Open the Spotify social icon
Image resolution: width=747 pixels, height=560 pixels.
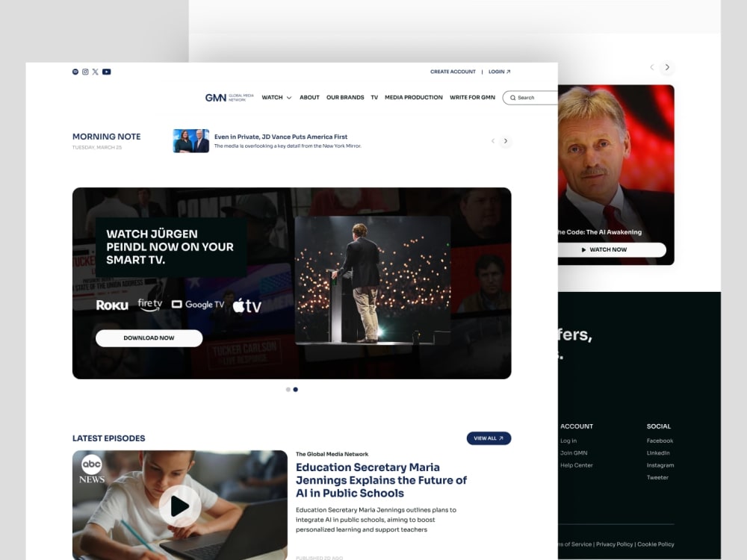[75, 72]
